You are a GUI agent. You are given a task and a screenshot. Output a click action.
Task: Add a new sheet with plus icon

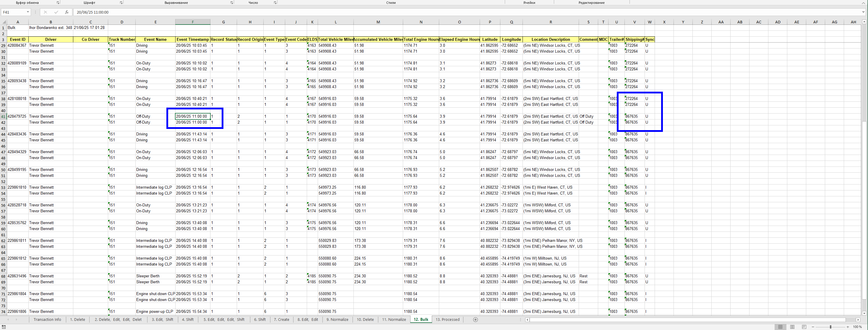click(x=476, y=320)
